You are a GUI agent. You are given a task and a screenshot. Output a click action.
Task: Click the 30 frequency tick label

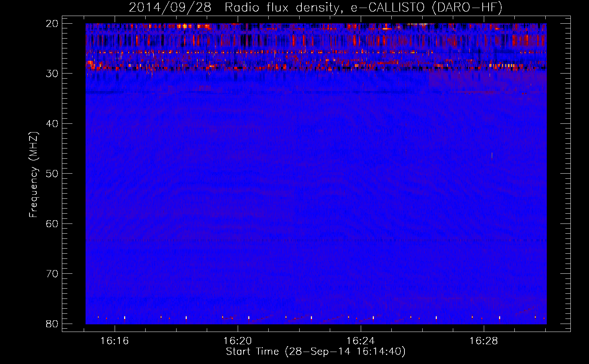click(52, 74)
